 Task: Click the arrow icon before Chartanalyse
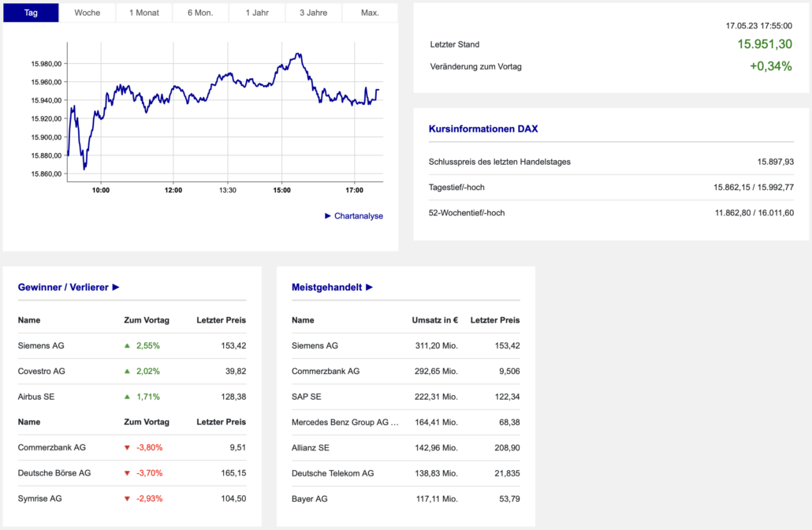tap(328, 216)
